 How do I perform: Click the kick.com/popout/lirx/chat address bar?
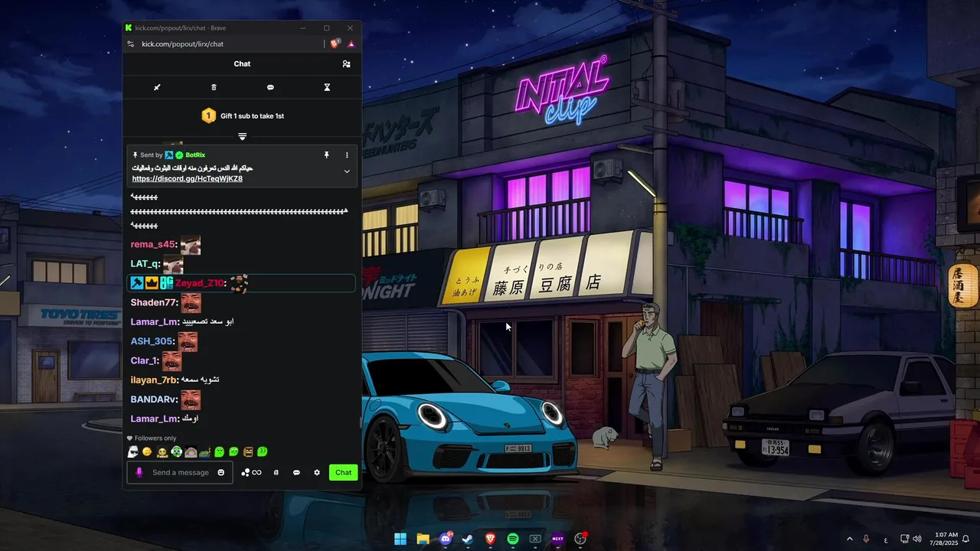(183, 44)
